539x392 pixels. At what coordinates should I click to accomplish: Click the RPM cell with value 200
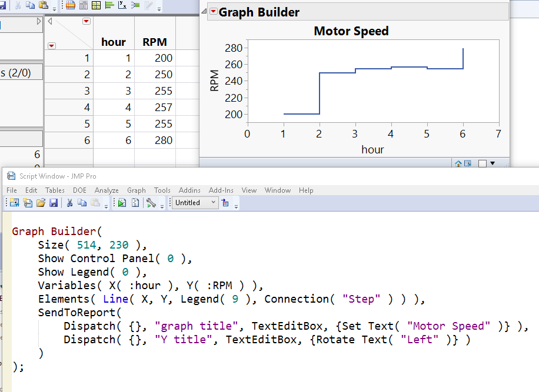tap(155, 58)
